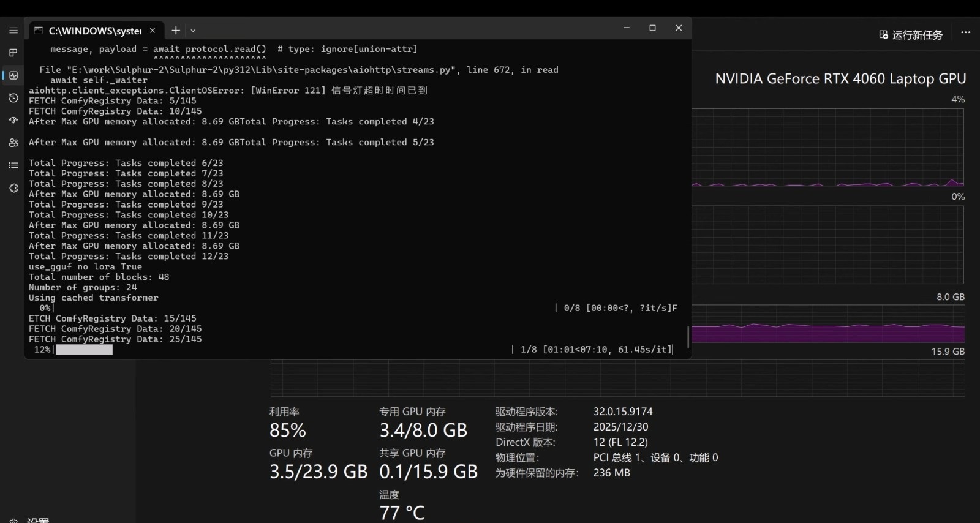Expand the terminal new-tab profile dropdown
980x523 pixels.
(193, 31)
